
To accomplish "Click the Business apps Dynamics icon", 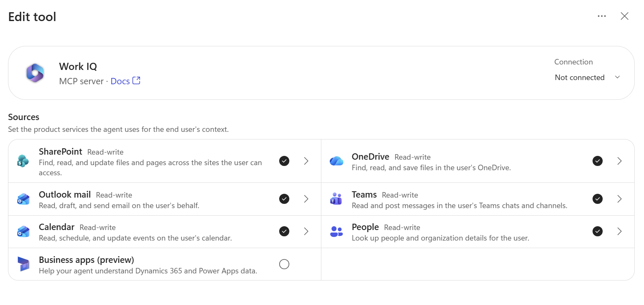I will coord(24,264).
